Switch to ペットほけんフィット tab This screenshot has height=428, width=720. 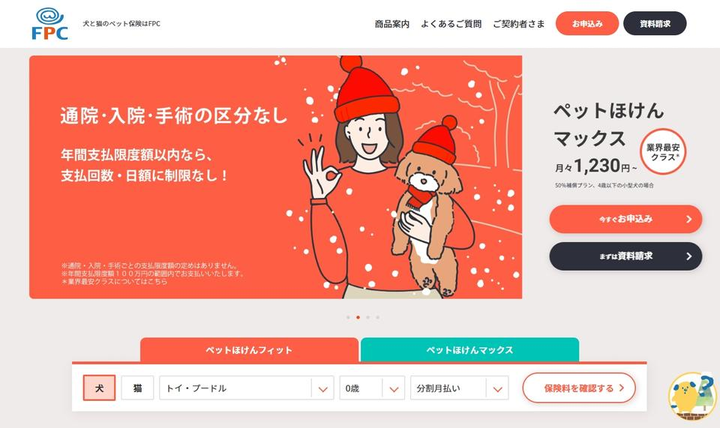click(249, 350)
